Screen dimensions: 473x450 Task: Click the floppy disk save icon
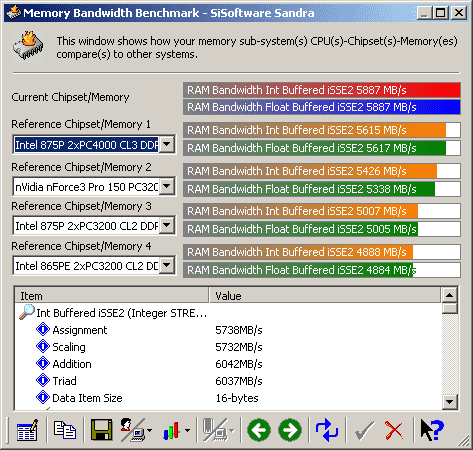point(101,430)
